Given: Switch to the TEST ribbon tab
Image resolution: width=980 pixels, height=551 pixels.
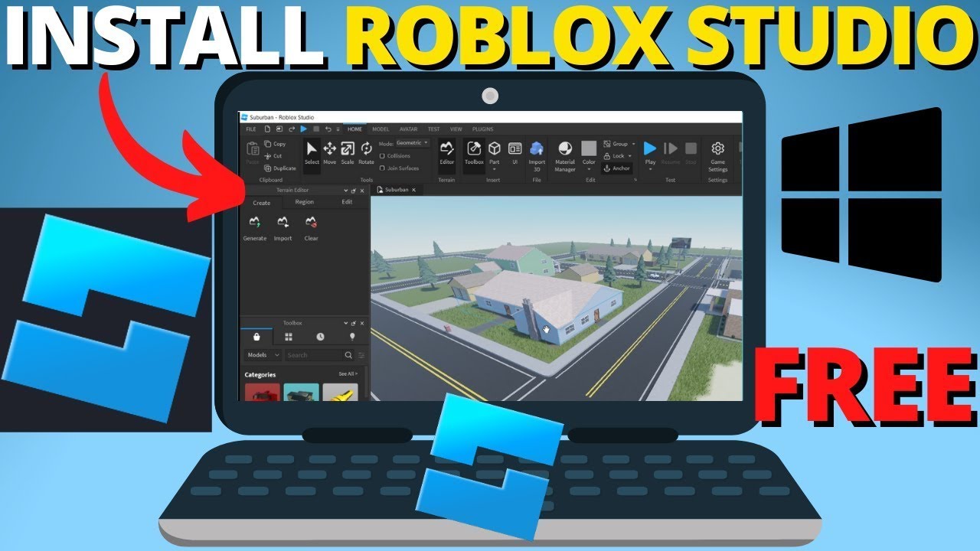Looking at the screenshot, I should tap(434, 129).
